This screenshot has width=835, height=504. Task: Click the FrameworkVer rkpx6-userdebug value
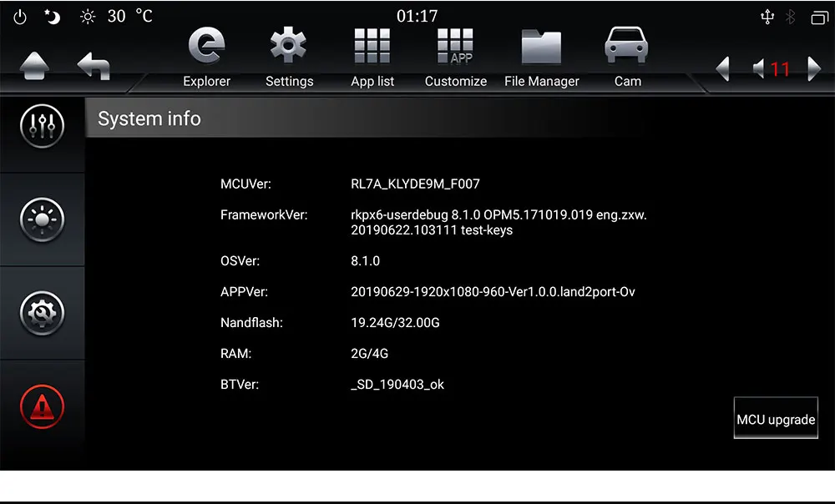click(498, 223)
